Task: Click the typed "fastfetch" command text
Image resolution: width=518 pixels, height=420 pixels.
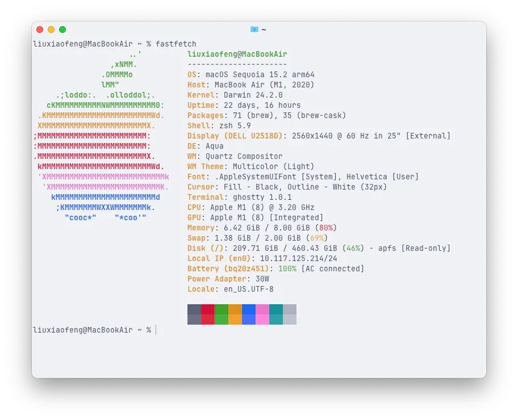Action: tap(176, 44)
